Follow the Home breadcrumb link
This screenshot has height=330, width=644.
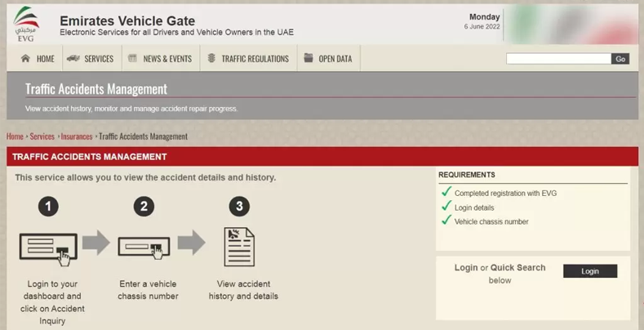coord(15,136)
